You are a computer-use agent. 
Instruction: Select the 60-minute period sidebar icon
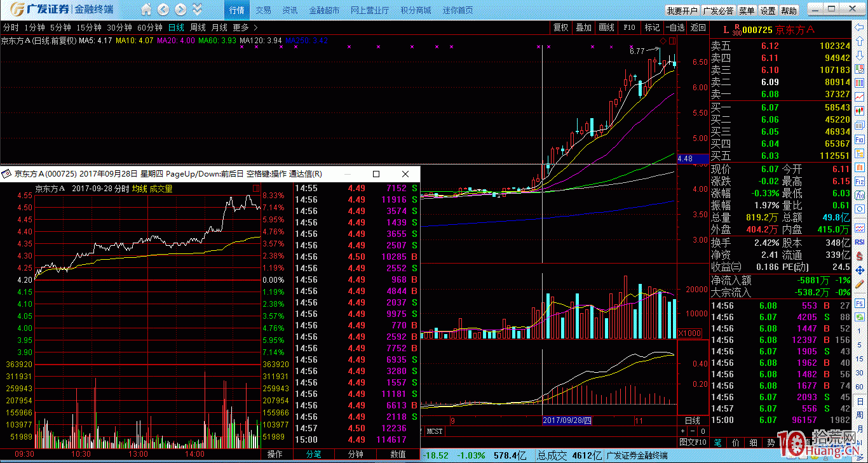click(860, 387)
